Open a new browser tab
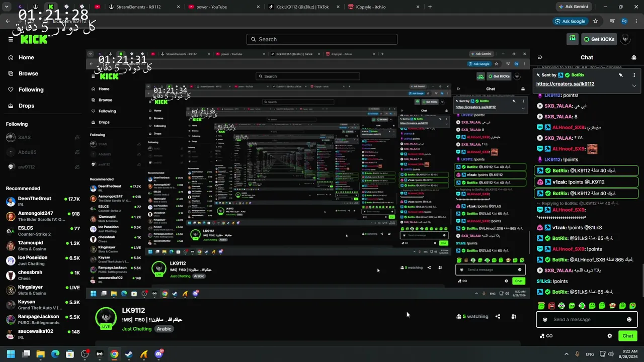 pos(430,7)
